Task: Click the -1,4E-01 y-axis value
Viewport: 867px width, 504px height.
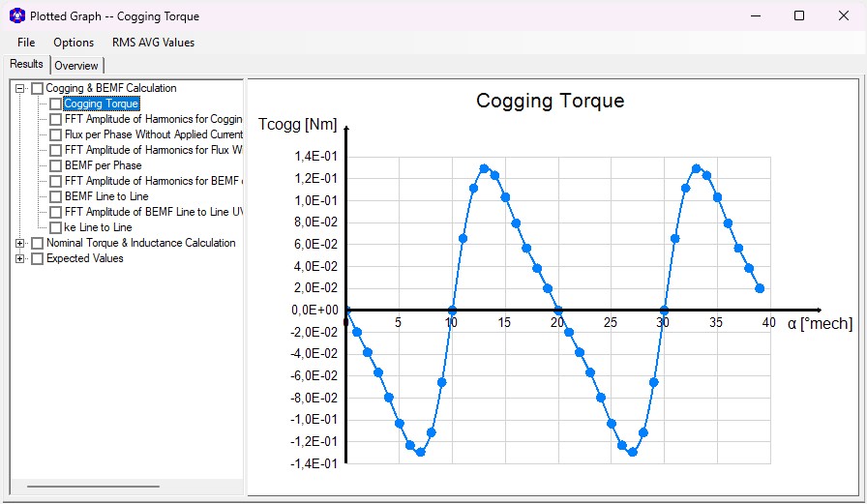Action: point(314,463)
